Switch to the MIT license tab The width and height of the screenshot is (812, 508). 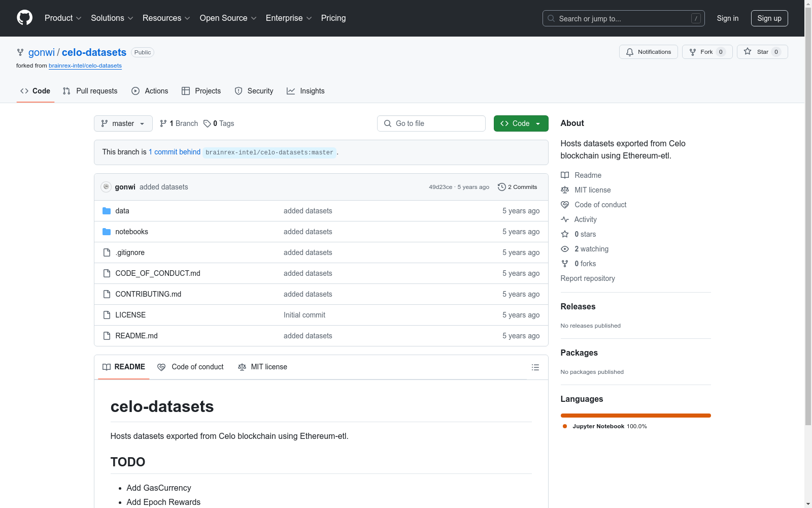click(x=262, y=367)
